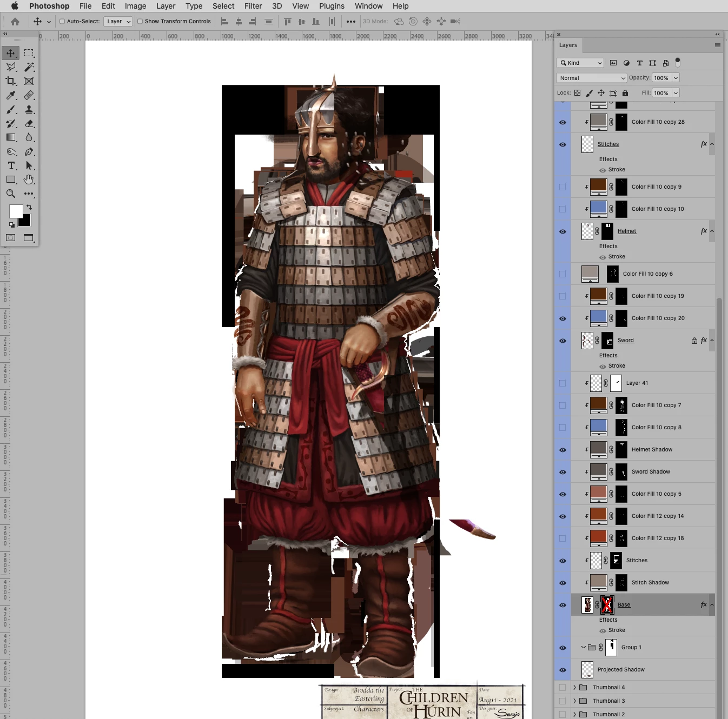Toggle layer filter on/off switch
Viewport: 728px width, 719px height.
678,63
